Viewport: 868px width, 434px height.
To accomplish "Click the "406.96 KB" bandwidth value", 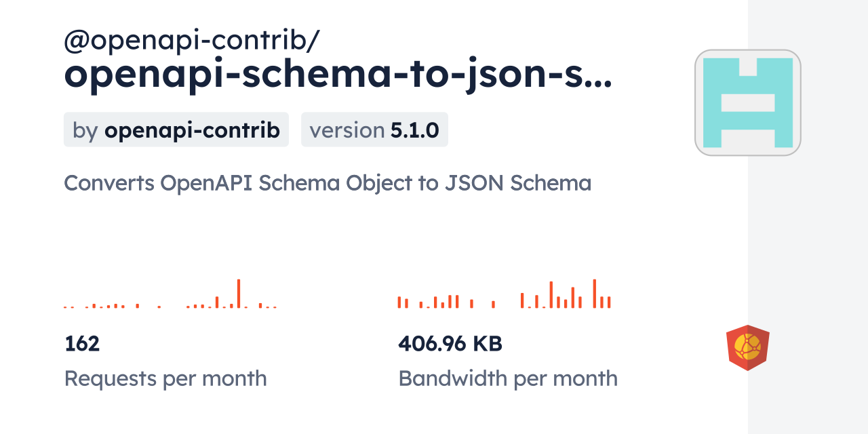I will (450, 344).
